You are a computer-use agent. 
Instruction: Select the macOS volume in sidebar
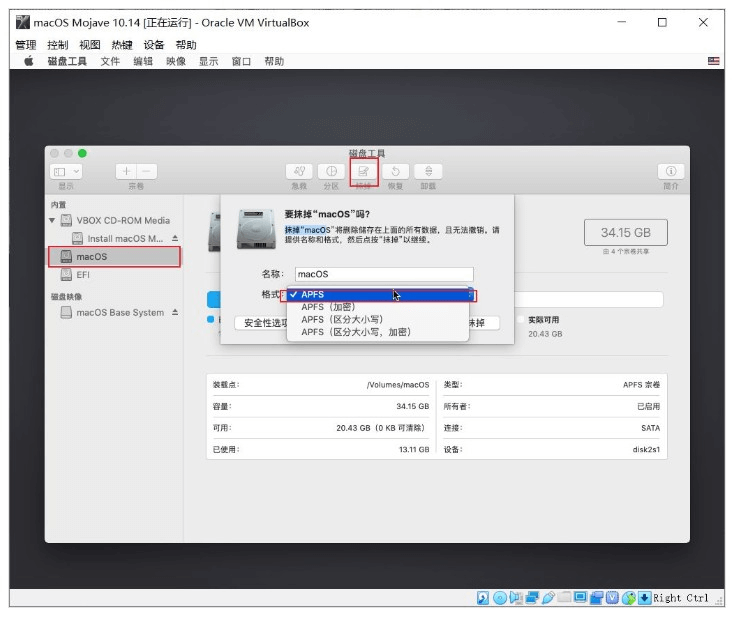pos(114,257)
